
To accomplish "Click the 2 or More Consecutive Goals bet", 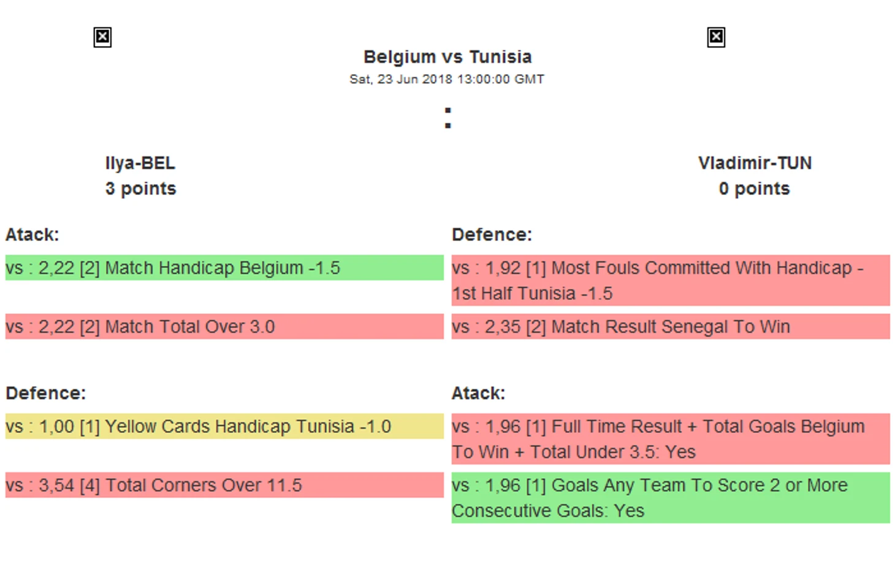I will point(670,498).
